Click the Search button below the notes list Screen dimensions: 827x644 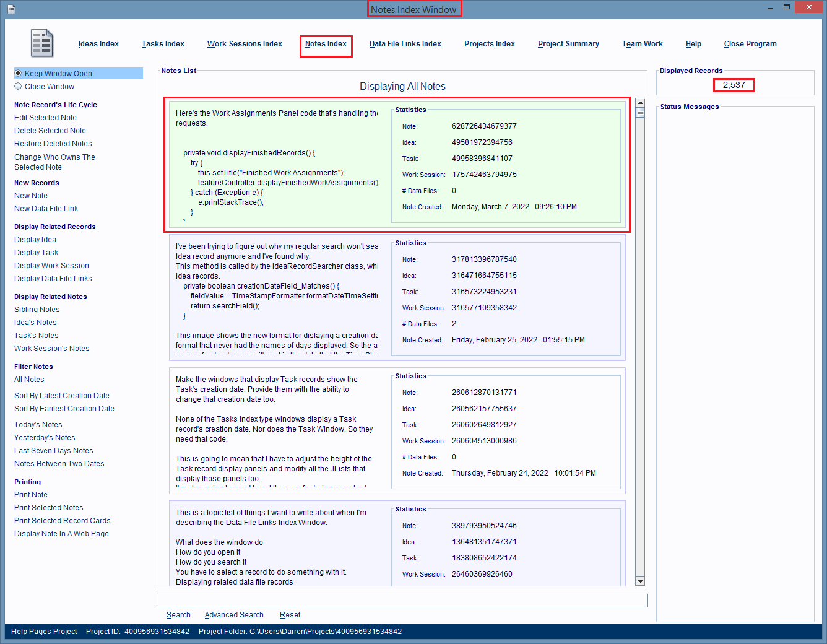coord(178,615)
